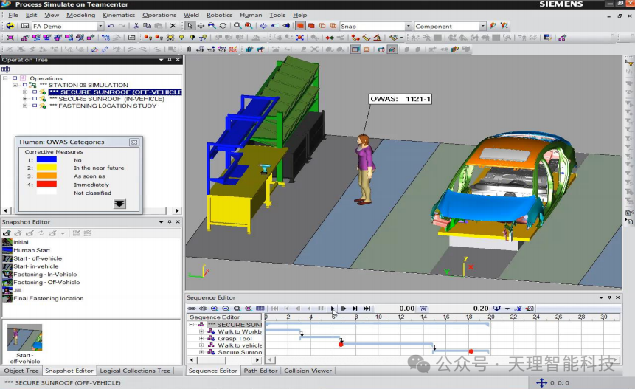
Task: Switch to Collision Viewer tab
Action: pos(308,370)
